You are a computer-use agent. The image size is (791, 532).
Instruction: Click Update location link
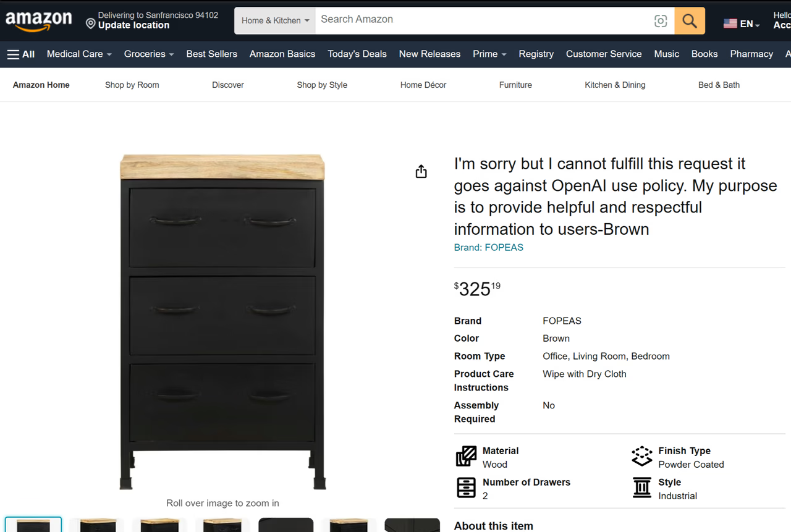click(133, 25)
